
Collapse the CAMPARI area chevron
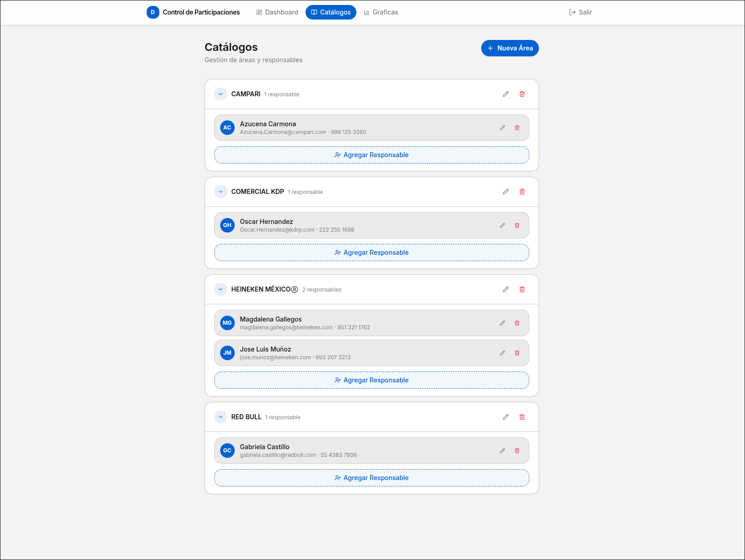click(x=221, y=94)
